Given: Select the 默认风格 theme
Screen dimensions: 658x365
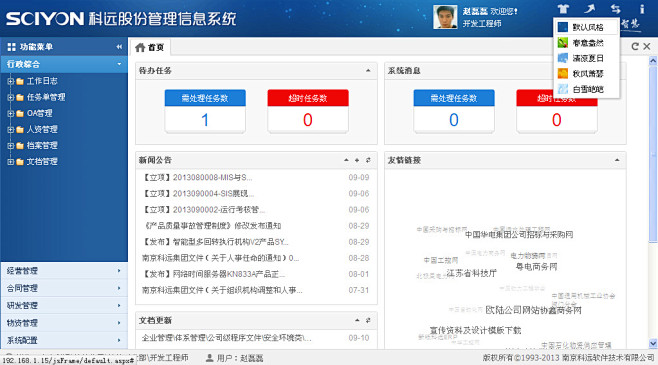Looking at the screenshot, I should pos(586,27).
